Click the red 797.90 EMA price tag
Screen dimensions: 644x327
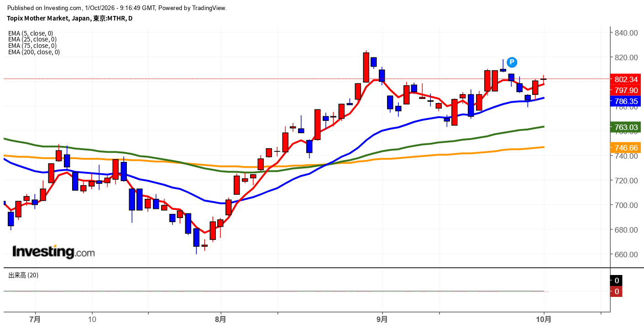[x=626, y=90]
